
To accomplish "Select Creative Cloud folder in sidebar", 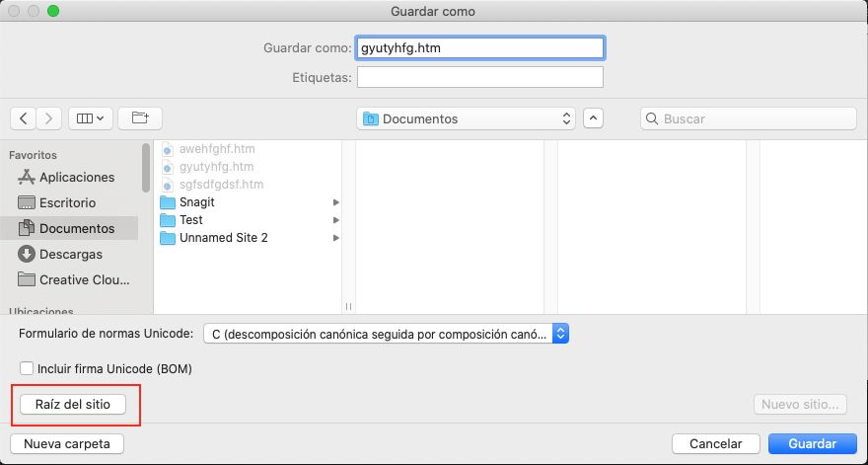I will point(84,280).
